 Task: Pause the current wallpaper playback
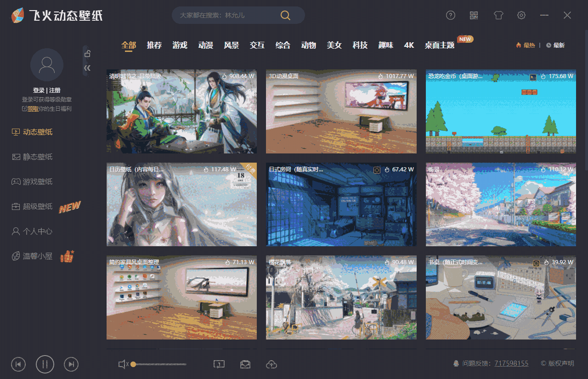tap(45, 364)
